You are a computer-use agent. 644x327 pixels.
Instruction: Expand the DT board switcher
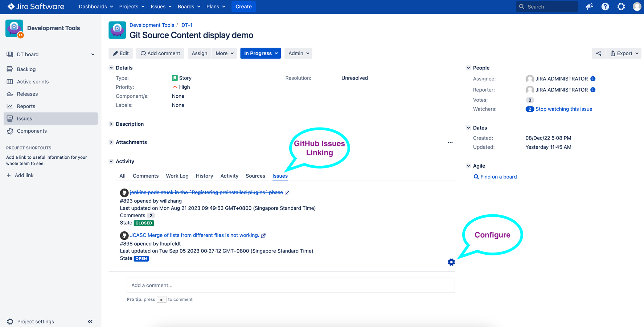[93, 54]
